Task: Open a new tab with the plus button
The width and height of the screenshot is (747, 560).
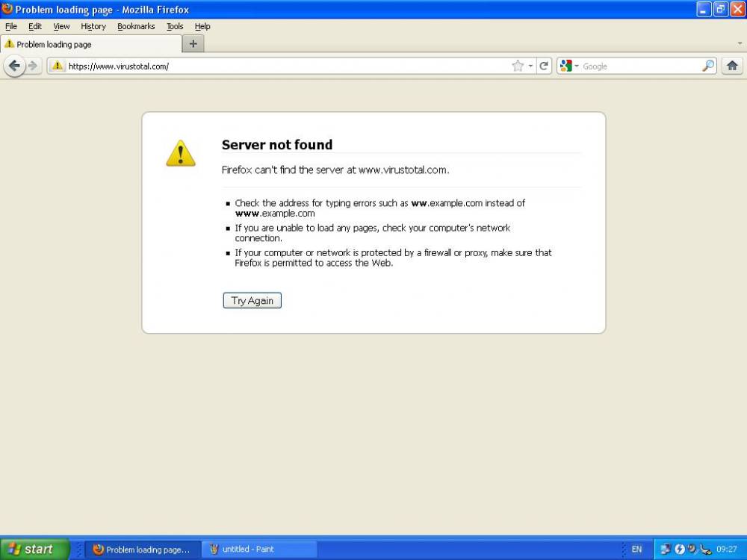Action: [193, 44]
